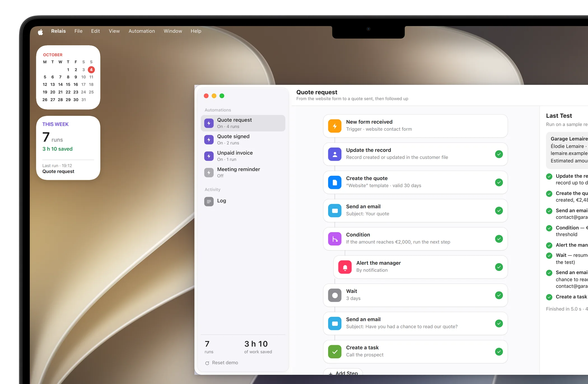This screenshot has width=588, height=384.
Task: Click the gray clock icon for Wait
Action: [335, 295]
